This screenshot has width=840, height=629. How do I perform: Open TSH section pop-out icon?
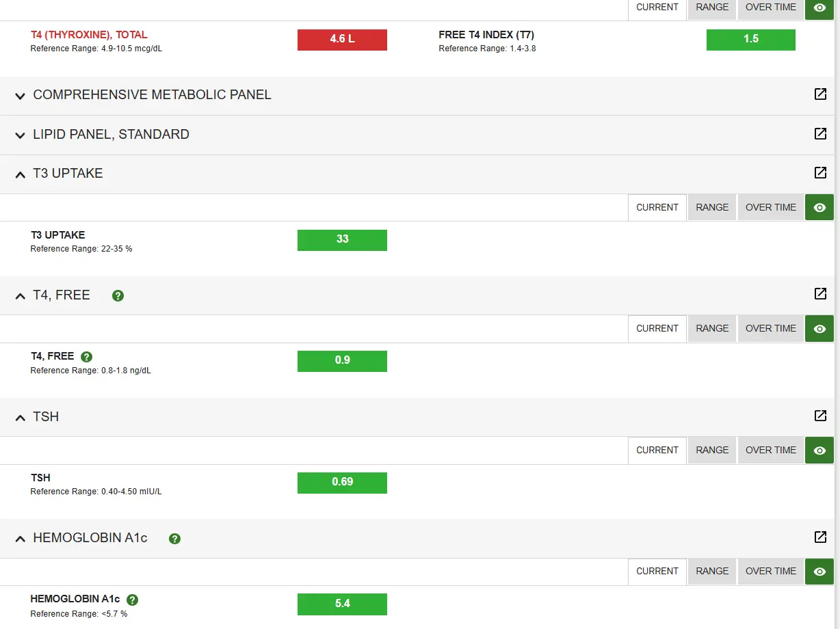coord(820,416)
